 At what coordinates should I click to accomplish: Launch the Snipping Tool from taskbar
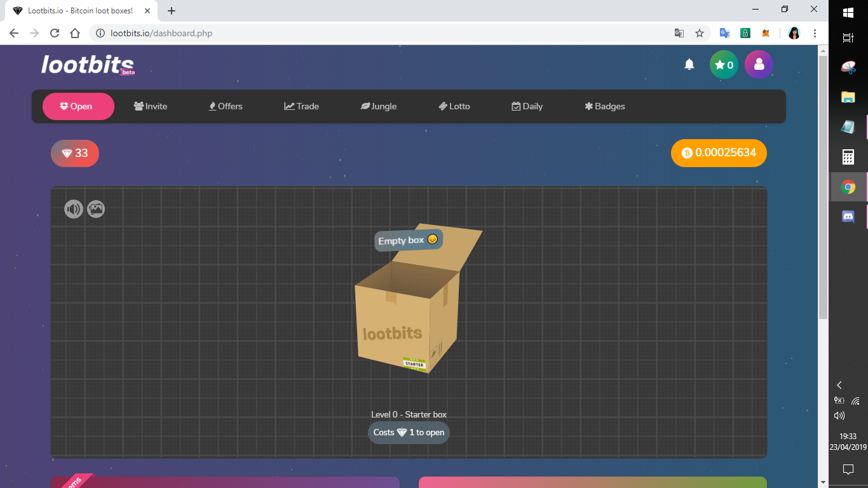848,66
